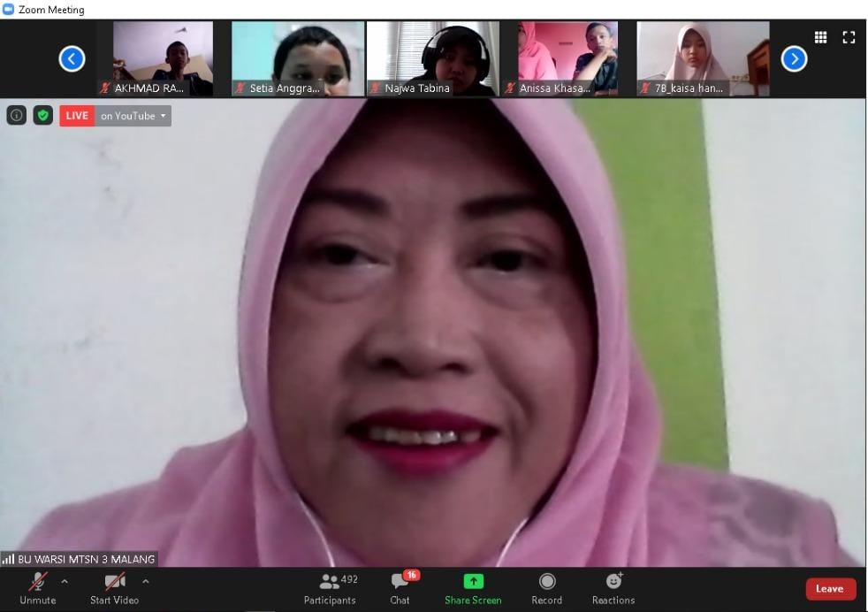Start recording with Record button
The image size is (868, 612).
547,589
